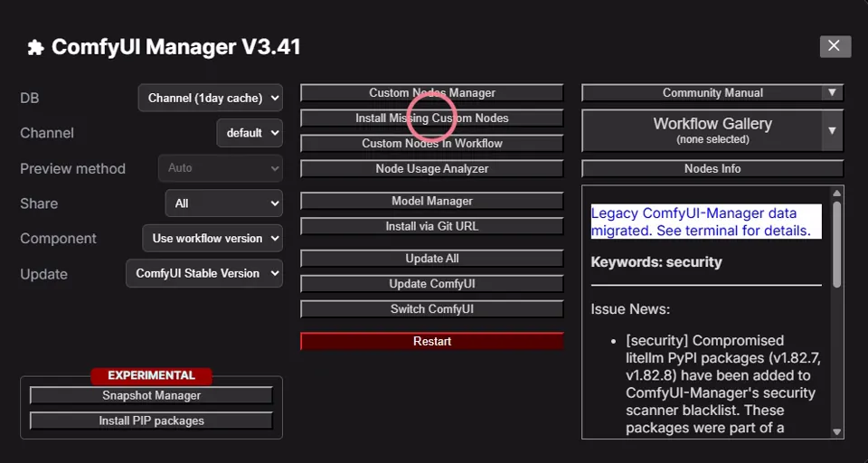
Task: Click the DB label
Action: coord(29,98)
